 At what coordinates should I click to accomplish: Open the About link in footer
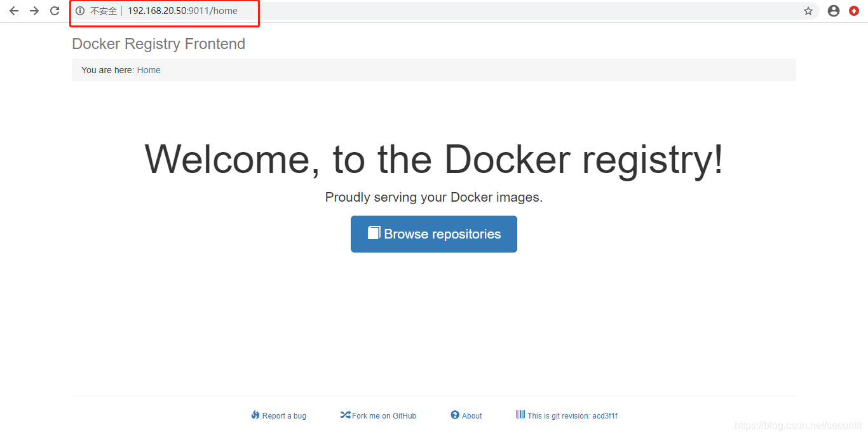coord(466,415)
